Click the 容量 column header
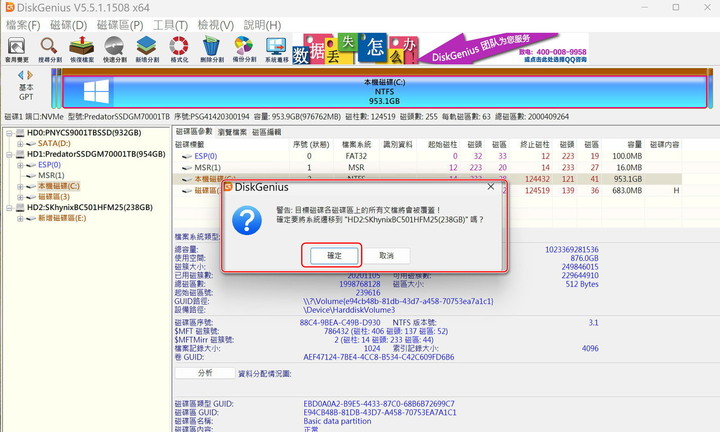 coord(635,145)
